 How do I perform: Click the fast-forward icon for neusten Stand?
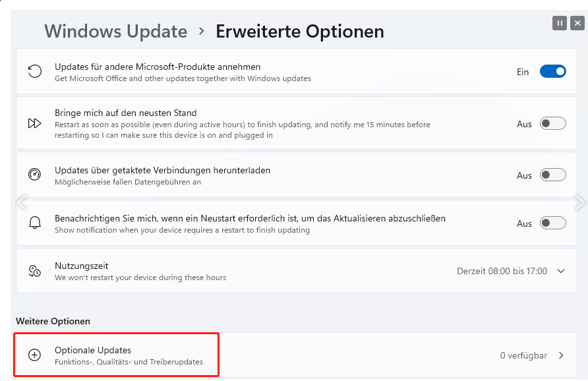(x=35, y=123)
